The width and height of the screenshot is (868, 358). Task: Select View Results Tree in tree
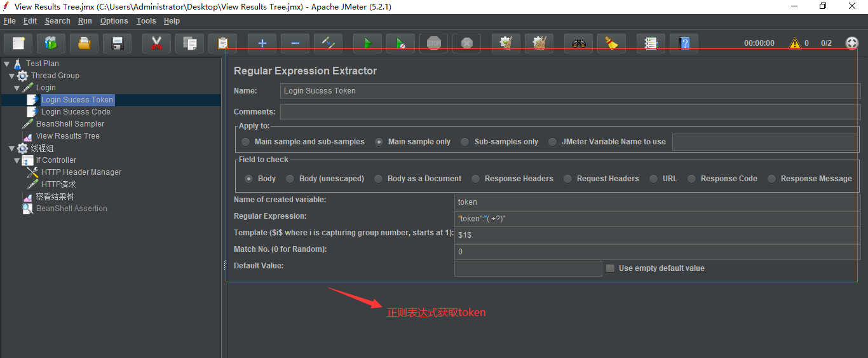click(67, 136)
